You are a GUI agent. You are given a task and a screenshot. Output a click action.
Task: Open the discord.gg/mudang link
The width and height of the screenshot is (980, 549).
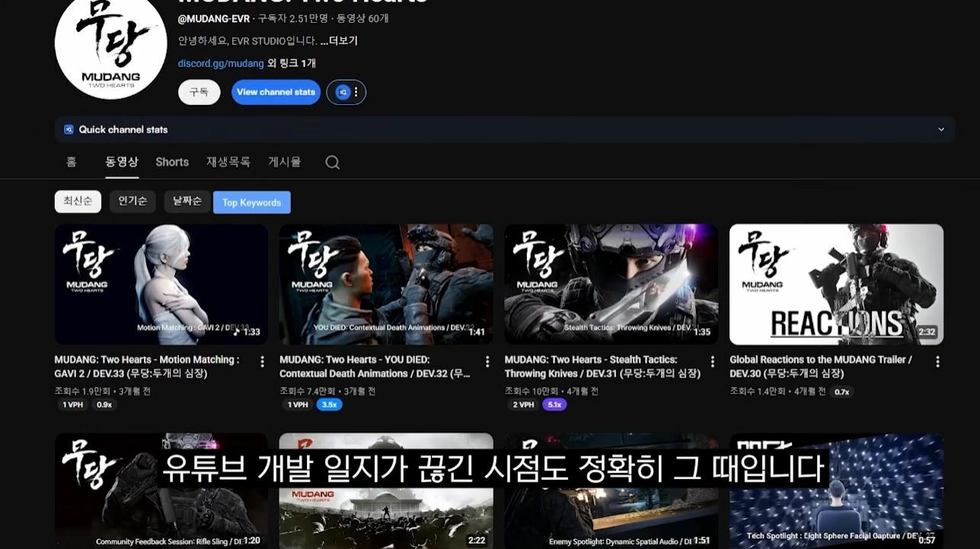[x=221, y=64]
